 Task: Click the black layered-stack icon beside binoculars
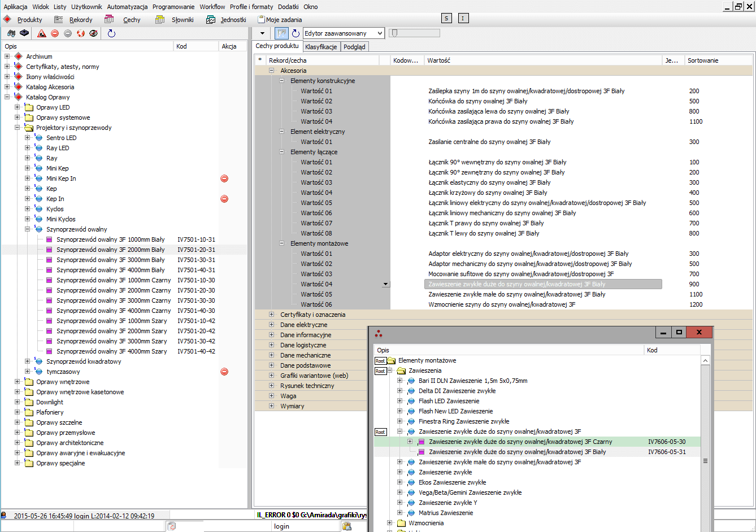coord(24,33)
